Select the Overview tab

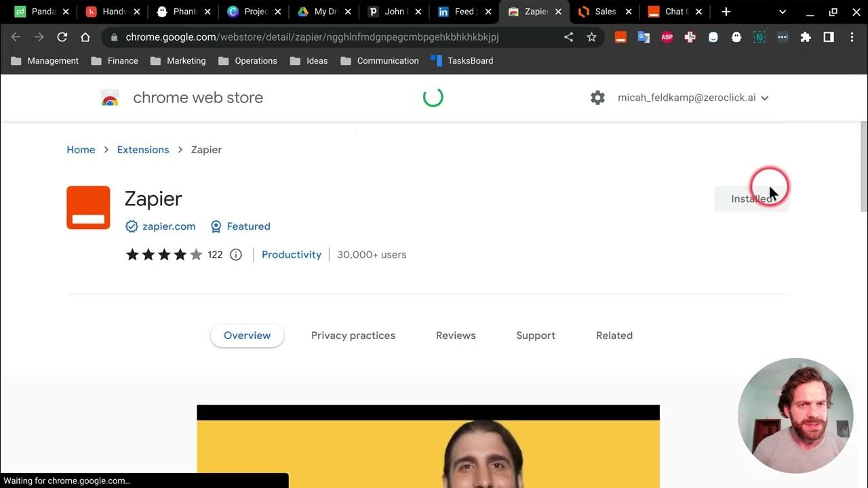(247, 335)
